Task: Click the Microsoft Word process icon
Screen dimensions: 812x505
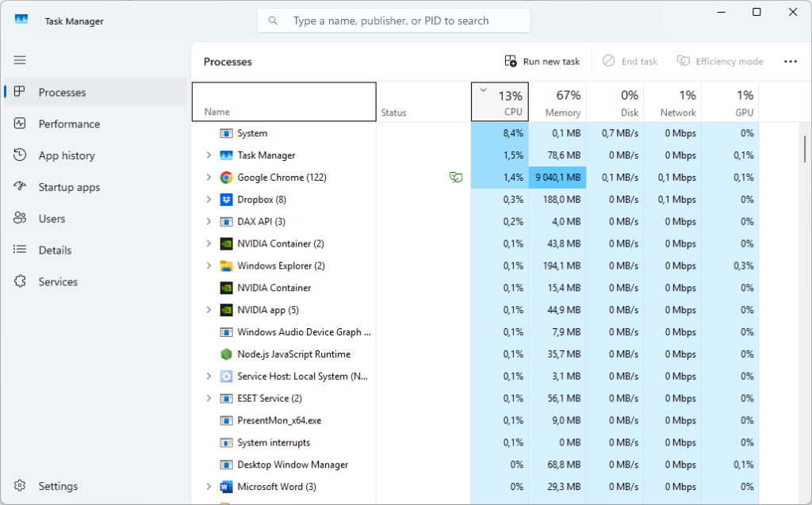Action: pos(226,487)
